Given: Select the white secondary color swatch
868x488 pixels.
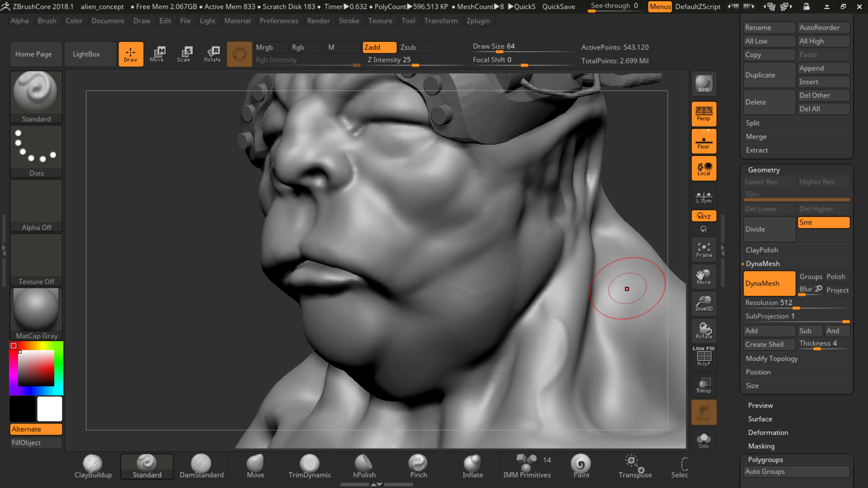Looking at the screenshot, I should [50, 409].
